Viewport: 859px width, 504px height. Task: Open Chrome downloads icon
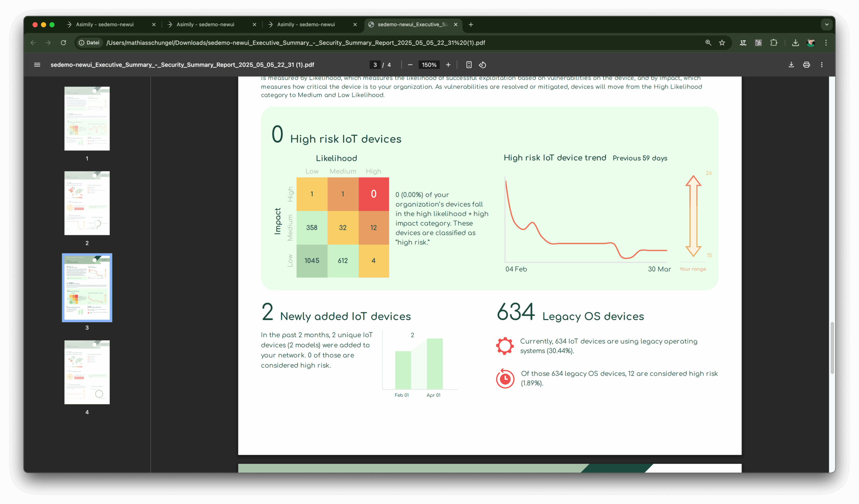click(x=795, y=43)
